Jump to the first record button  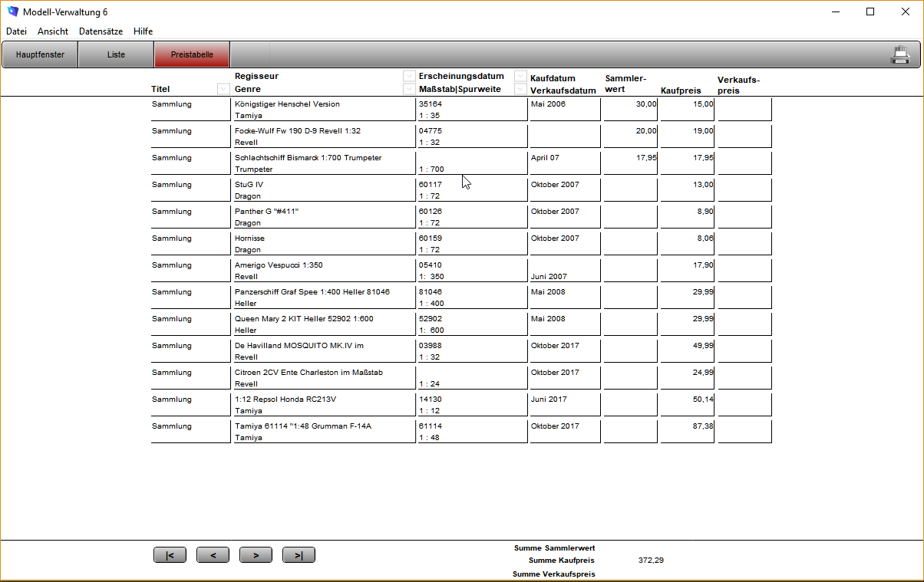(170, 555)
